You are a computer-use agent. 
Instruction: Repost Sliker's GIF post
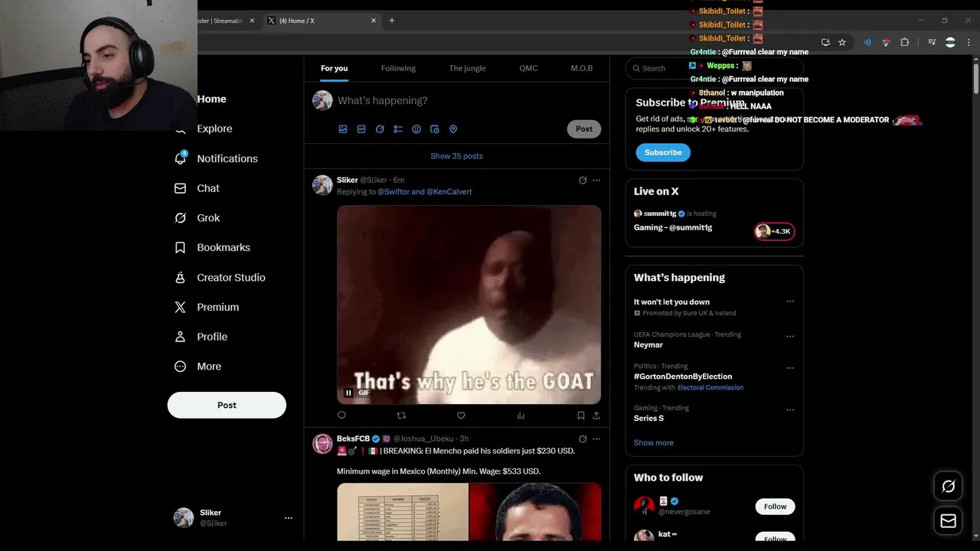tap(401, 416)
